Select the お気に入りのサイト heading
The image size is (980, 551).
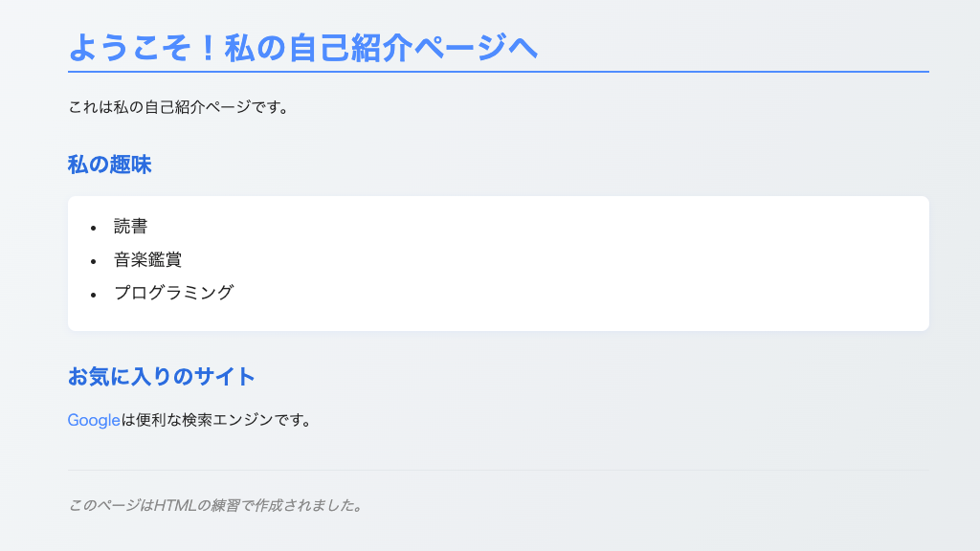161,377
